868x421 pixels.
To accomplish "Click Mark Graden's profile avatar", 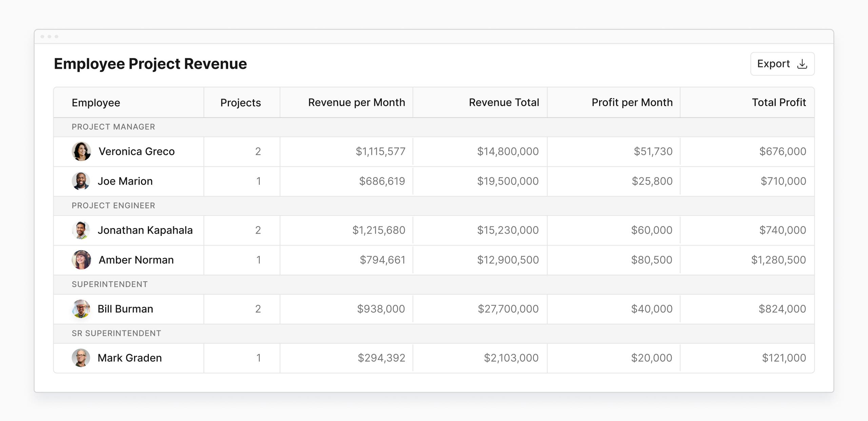I will [81, 358].
